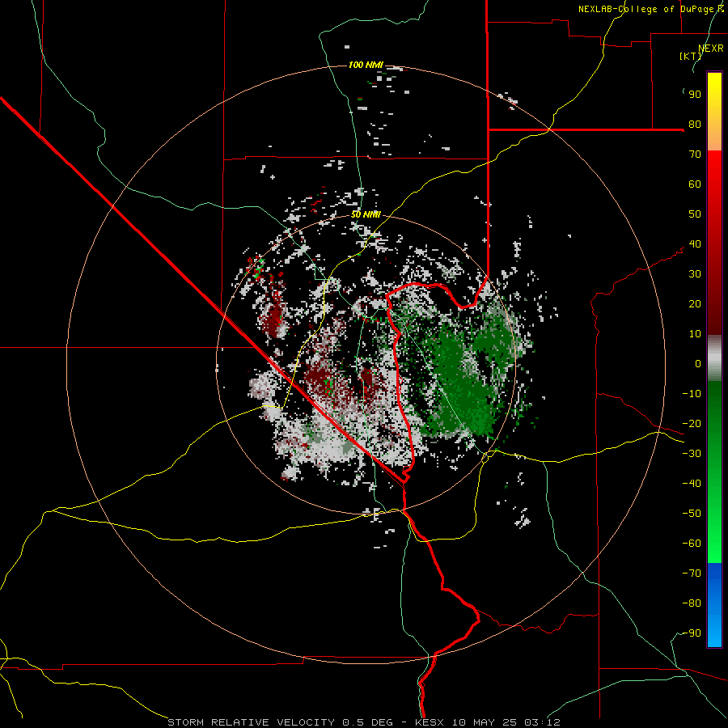Select the 0 value on velocity scale
This screenshot has height=728, width=728.
[698, 364]
